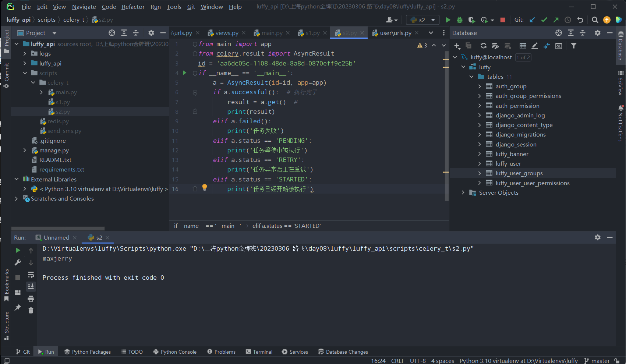
Task: Open the Refactor menu
Action: coord(133,7)
